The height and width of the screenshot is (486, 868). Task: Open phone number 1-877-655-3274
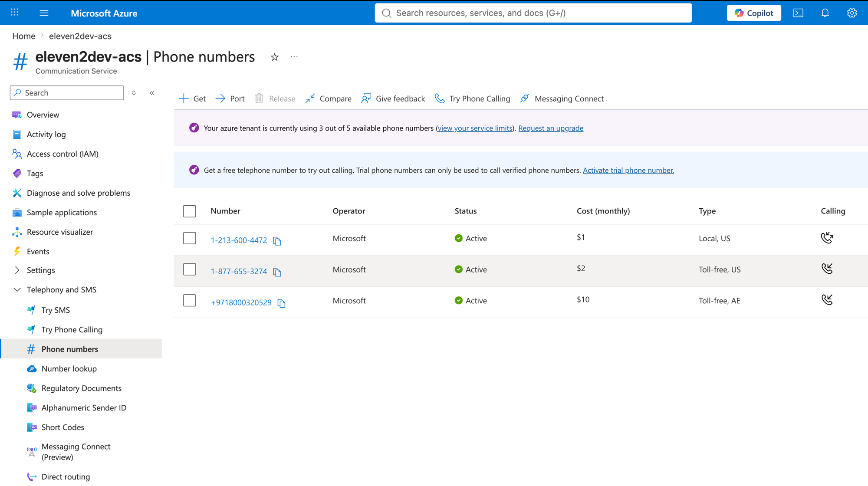pos(239,271)
